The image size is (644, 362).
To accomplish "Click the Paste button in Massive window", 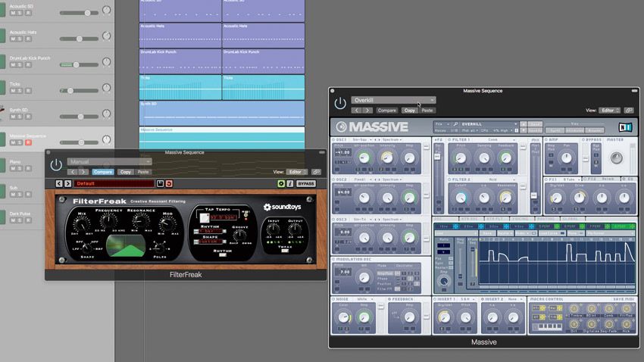I will [427, 111].
